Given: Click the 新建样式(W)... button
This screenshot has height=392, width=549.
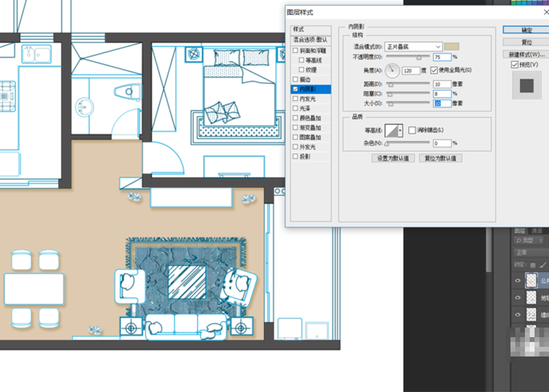Looking at the screenshot, I should point(526,55).
